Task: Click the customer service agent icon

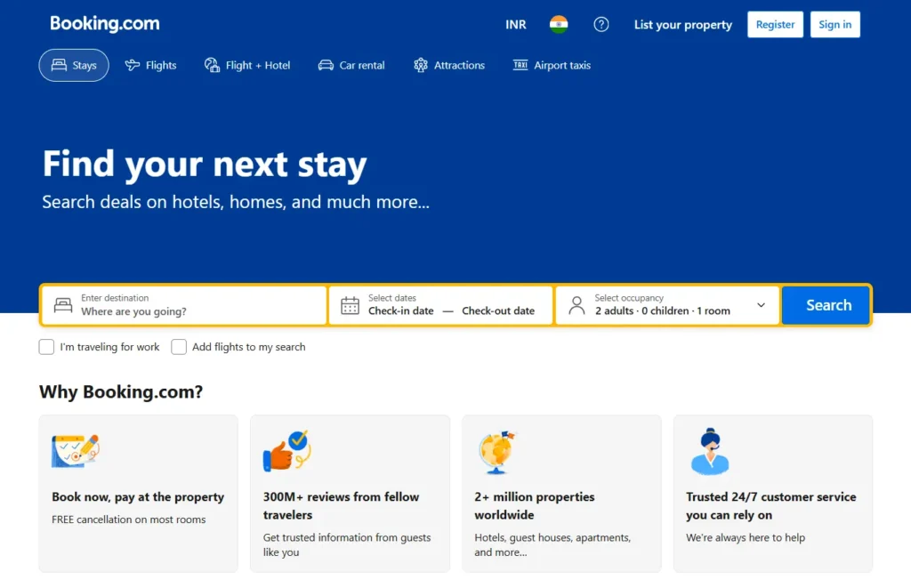Action: [x=709, y=452]
